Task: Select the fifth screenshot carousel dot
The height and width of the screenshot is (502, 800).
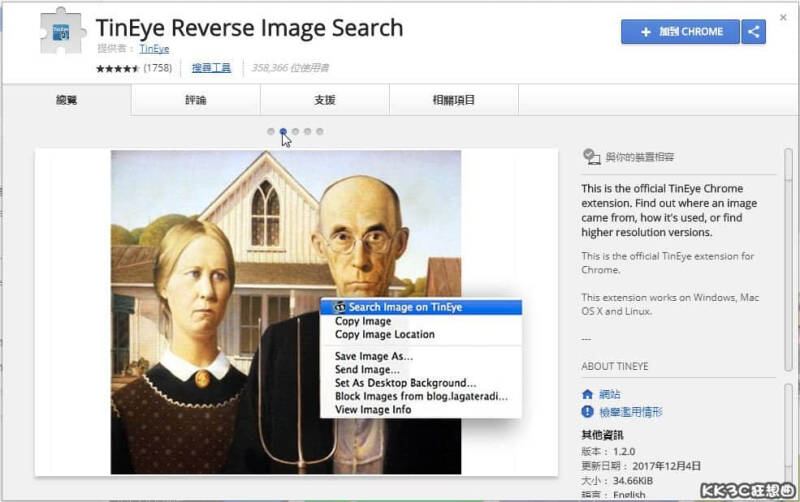Action: tap(320, 132)
